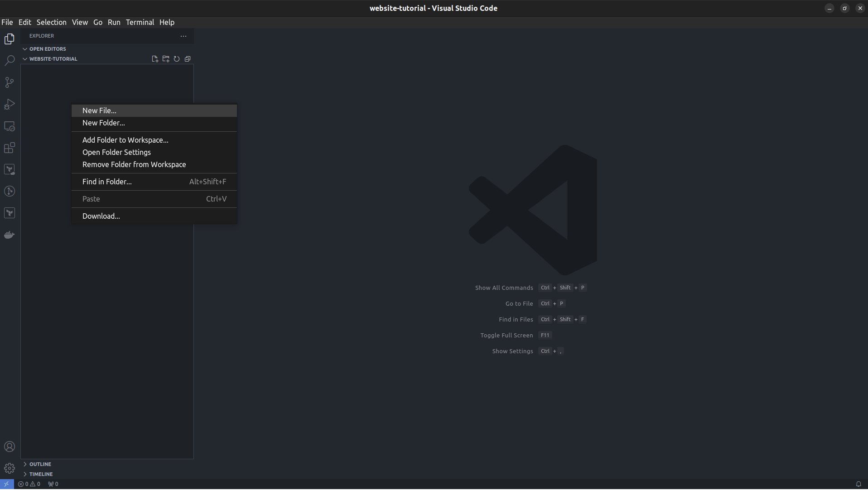Choose New Folder... from context menu

pyautogui.click(x=154, y=123)
